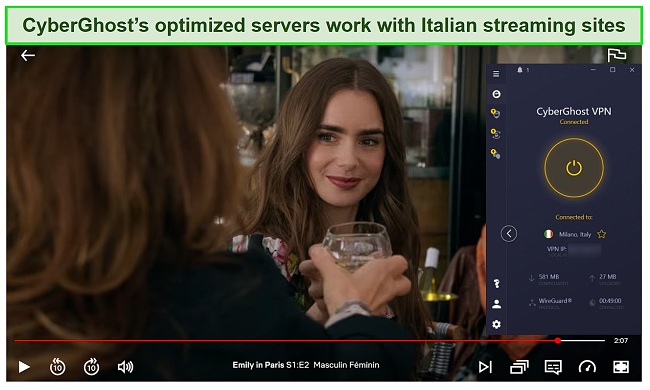Rewind 10 seconds
650x390 pixels.
pos(58,367)
